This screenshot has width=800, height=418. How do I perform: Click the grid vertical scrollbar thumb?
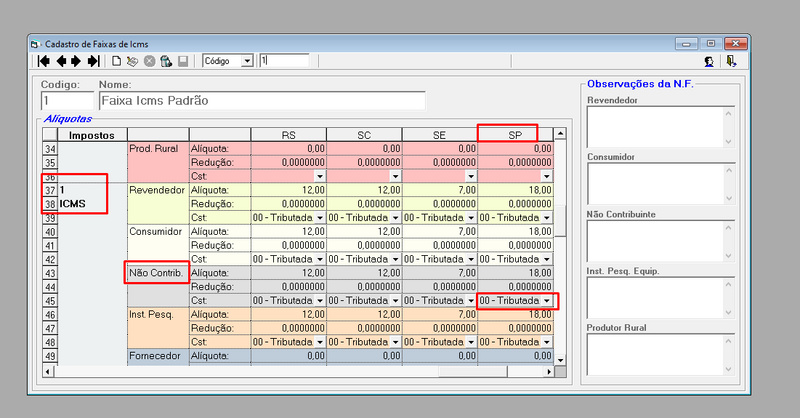click(x=560, y=221)
